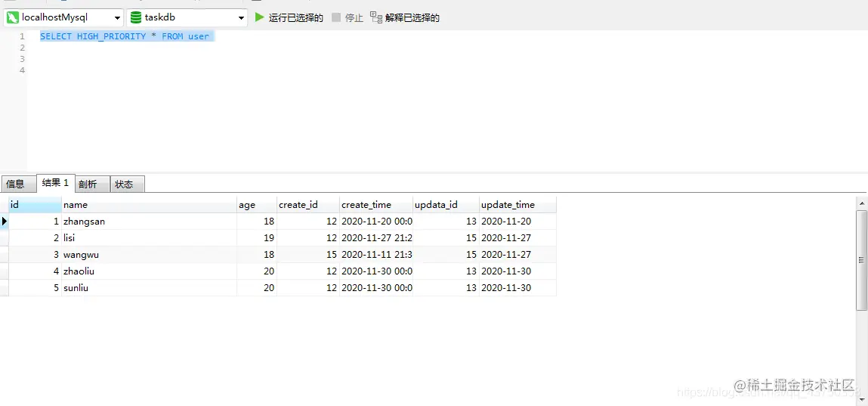
Task: Click create_time 2020-11-11 21:3 cell
Action: point(376,255)
